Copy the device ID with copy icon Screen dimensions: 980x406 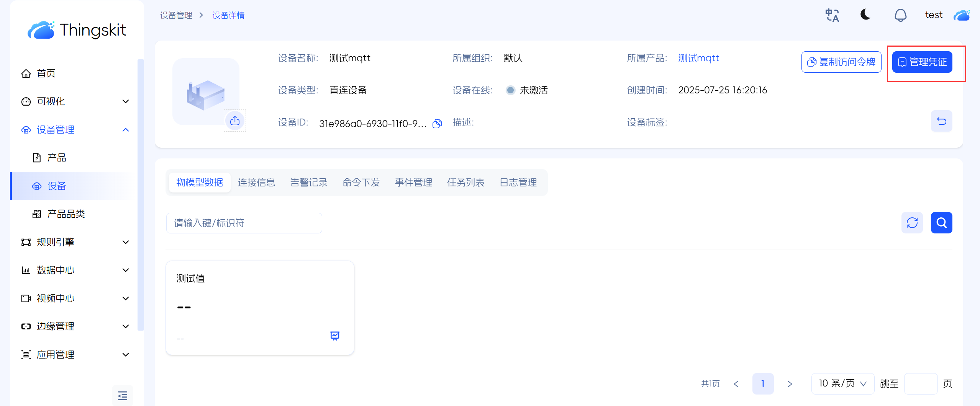(x=437, y=124)
